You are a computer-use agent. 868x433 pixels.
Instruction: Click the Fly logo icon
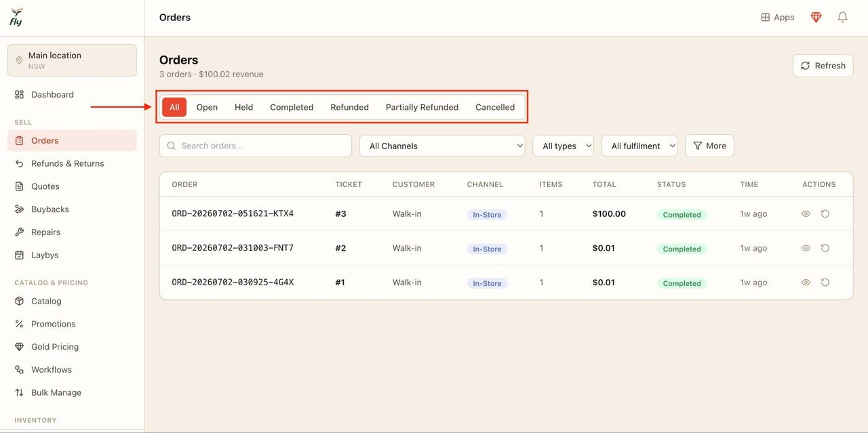point(16,17)
